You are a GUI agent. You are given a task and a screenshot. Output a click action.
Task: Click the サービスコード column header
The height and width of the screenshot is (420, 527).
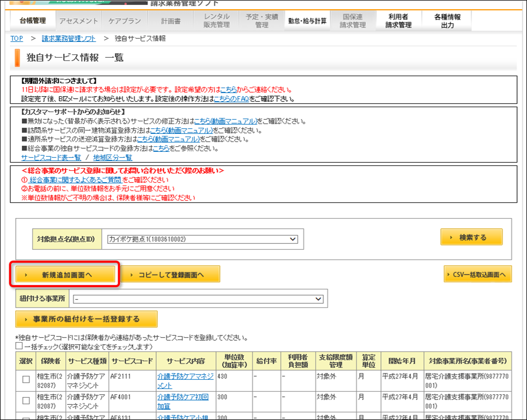click(x=132, y=361)
